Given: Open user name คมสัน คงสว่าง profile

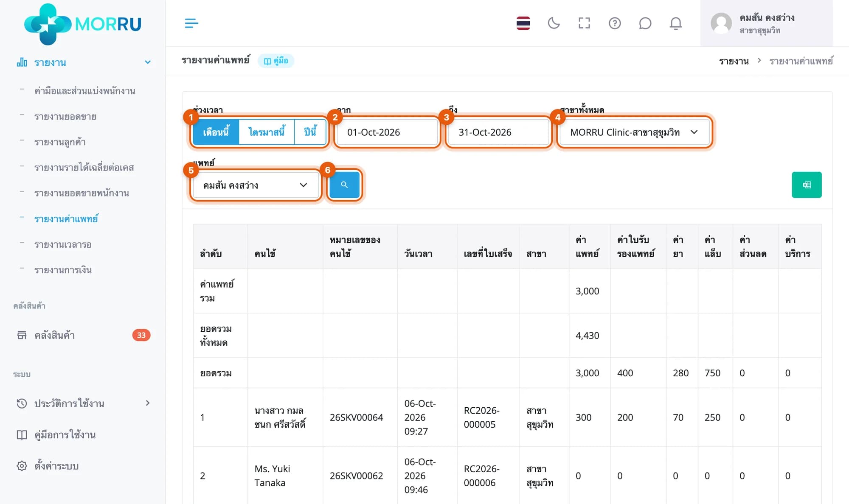Looking at the screenshot, I should tap(767, 18).
